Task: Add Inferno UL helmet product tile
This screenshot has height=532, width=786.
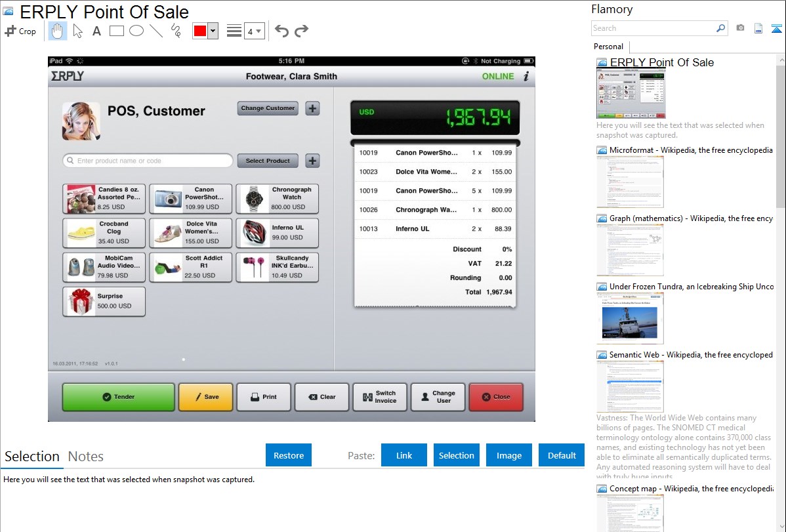Action: click(x=278, y=233)
